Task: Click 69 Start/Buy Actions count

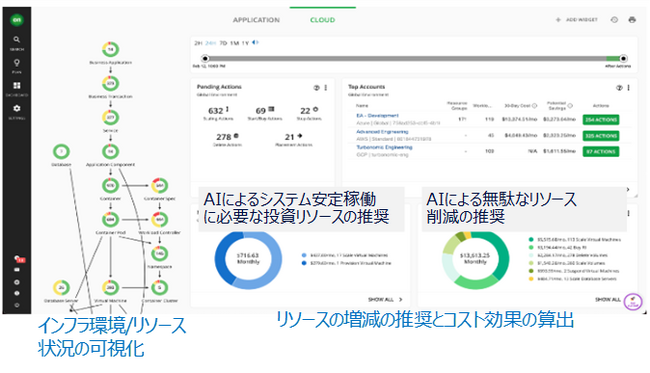Action: point(264,113)
